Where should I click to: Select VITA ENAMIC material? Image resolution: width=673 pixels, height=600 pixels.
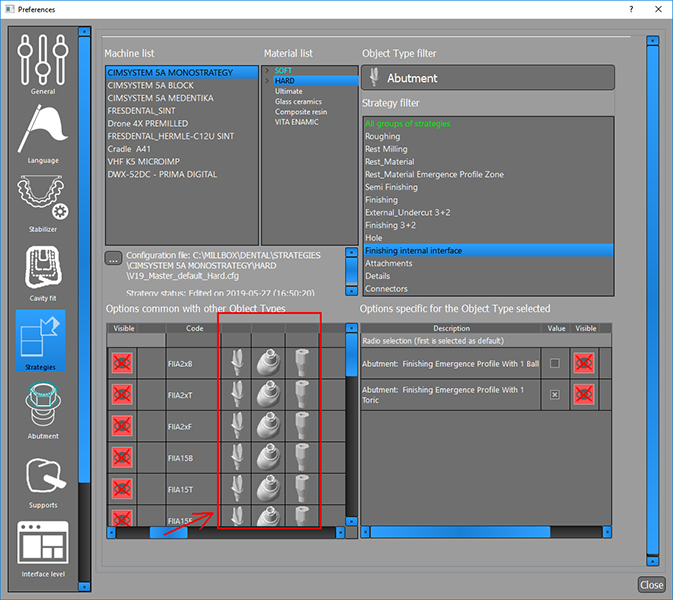[297, 122]
